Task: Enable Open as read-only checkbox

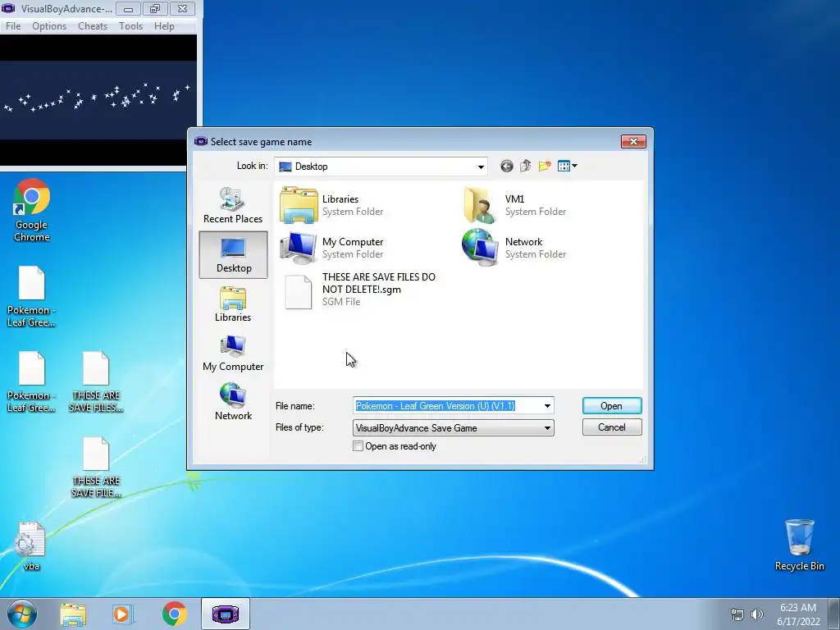Action: [358, 446]
